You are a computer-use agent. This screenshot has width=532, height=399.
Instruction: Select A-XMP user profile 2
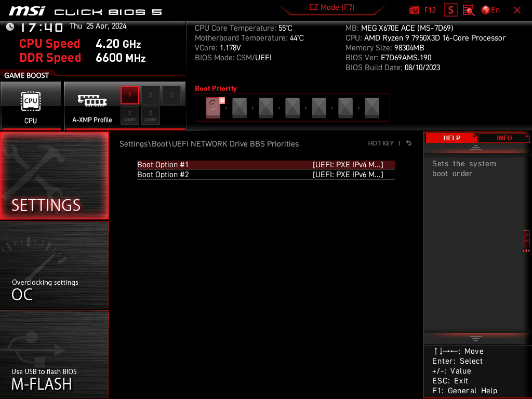pyautogui.click(x=150, y=116)
